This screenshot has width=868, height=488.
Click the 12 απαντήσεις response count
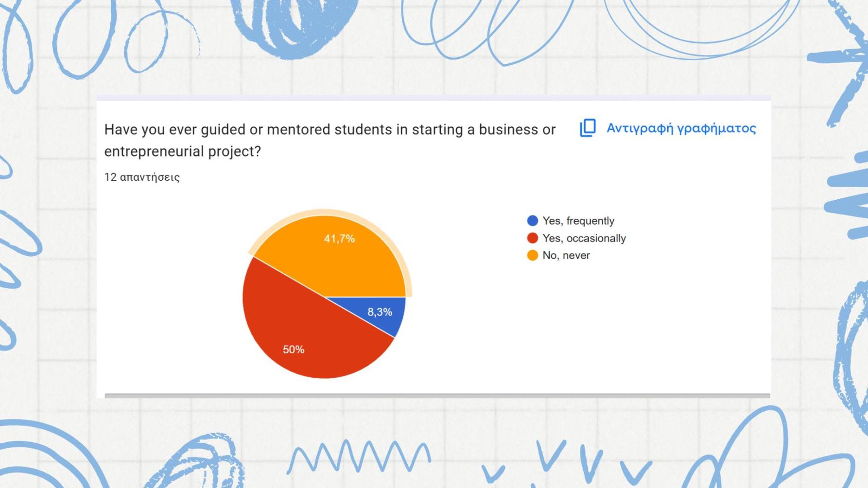[142, 177]
